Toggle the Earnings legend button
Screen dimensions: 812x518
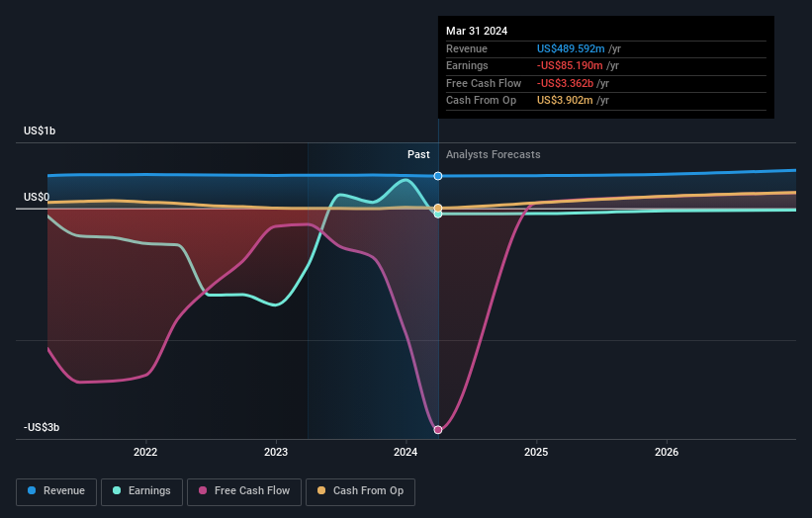pyautogui.click(x=141, y=491)
